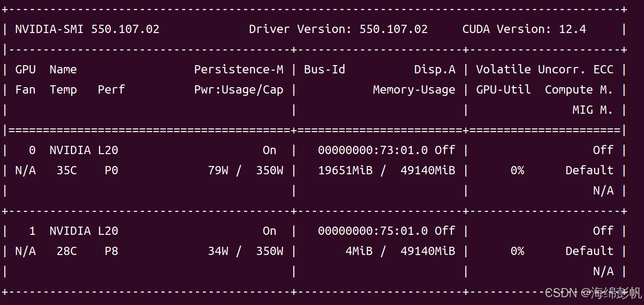Click the "Driver Version: 550.107.02" text
The width and height of the screenshot is (644, 305).
[x=338, y=29]
